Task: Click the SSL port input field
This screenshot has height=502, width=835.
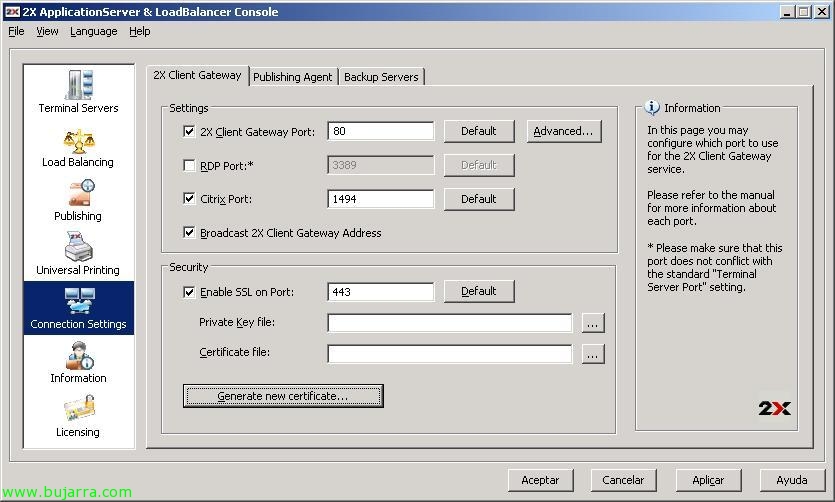Action: coord(381,292)
